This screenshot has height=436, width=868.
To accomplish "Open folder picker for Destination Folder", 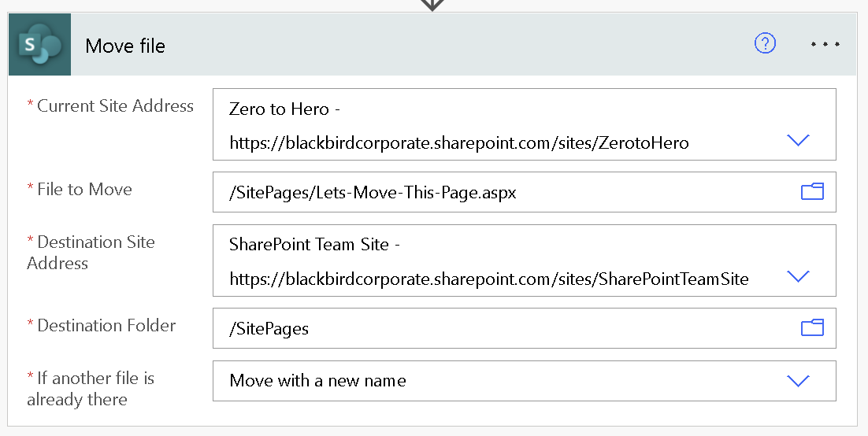I will [x=812, y=327].
